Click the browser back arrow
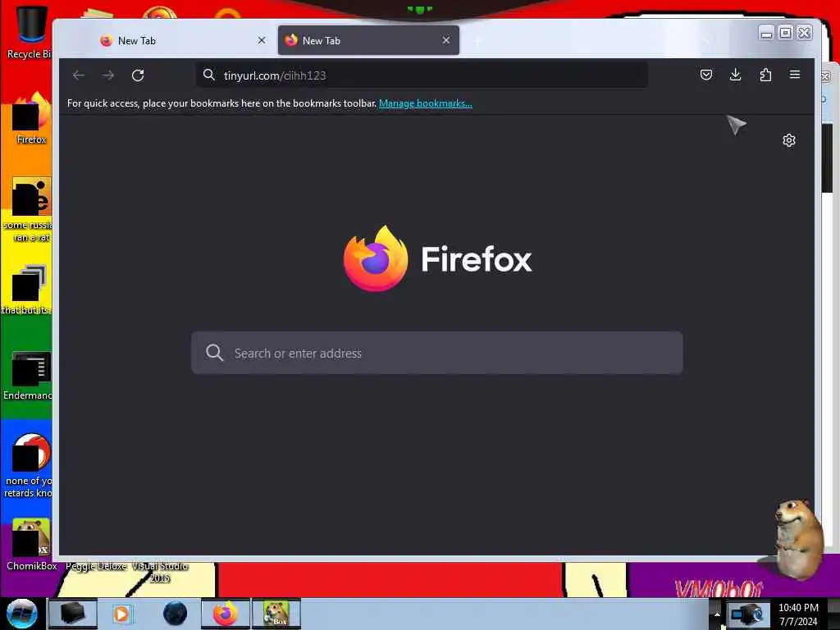Image resolution: width=840 pixels, height=630 pixels. (79, 75)
